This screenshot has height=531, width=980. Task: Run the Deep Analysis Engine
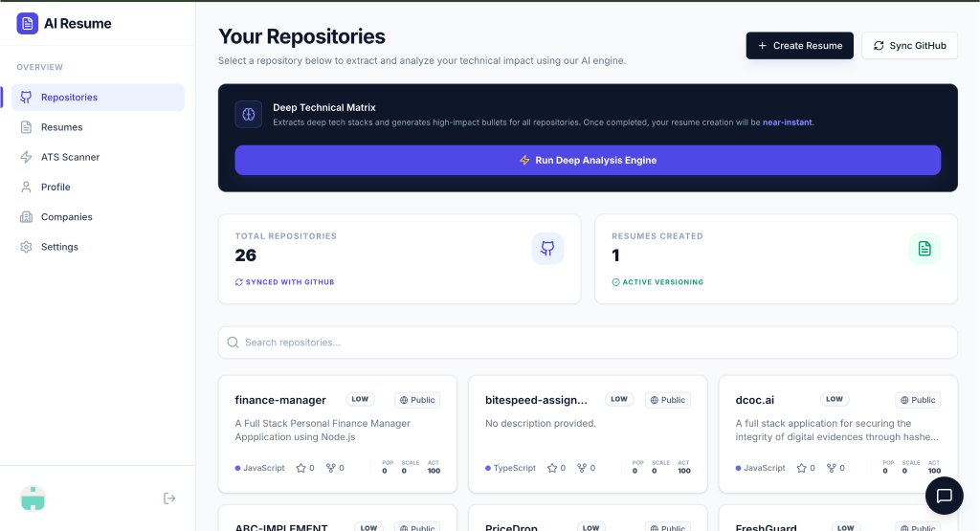click(588, 161)
